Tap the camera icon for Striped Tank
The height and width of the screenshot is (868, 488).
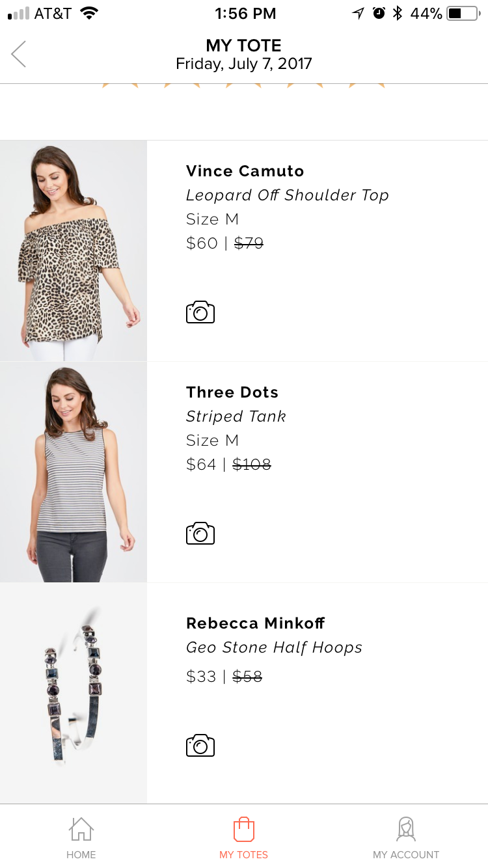tap(200, 534)
